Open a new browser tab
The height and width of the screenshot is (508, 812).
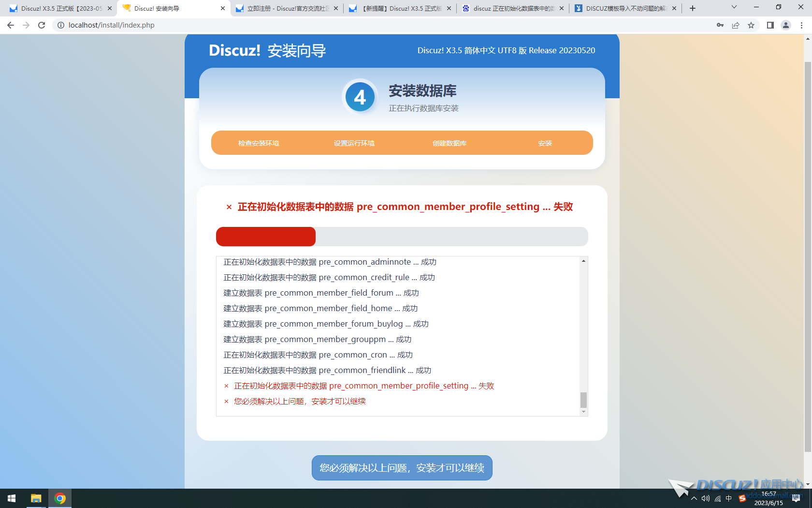click(693, 8)
